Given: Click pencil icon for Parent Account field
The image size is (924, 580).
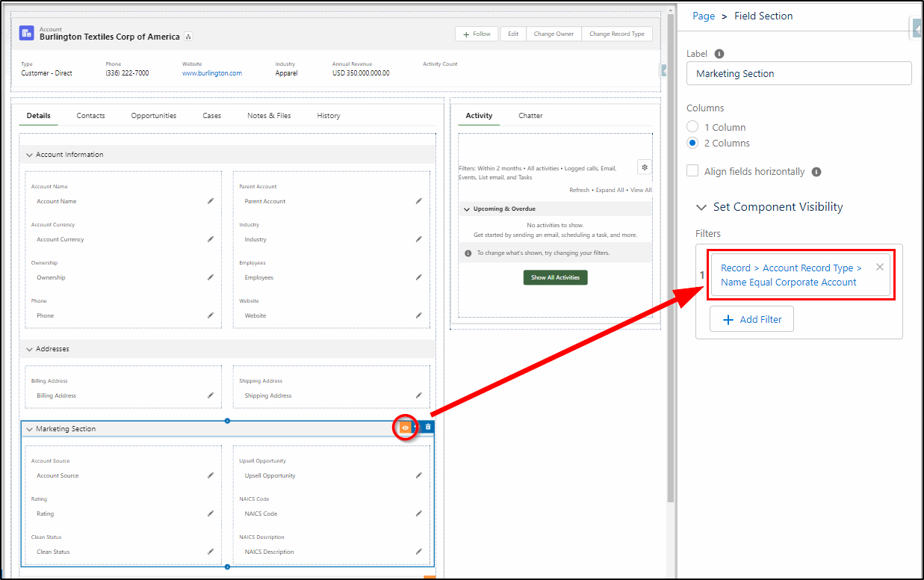Looking at the screenshot, I should (419, 201).
